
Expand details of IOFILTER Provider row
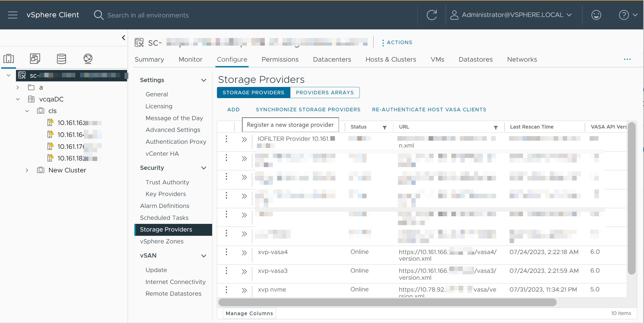pyautogui.click(x=244, y=139)
